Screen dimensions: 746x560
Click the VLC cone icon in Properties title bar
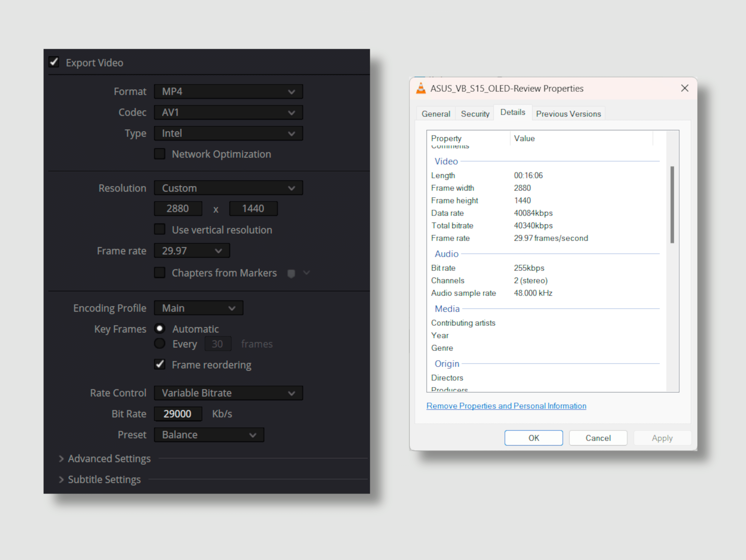click(x=420, y=88)
